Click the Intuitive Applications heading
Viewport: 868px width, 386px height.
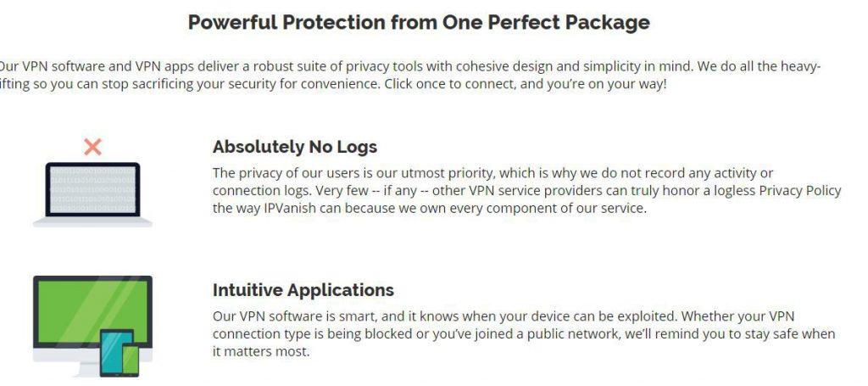coord(303,289)
